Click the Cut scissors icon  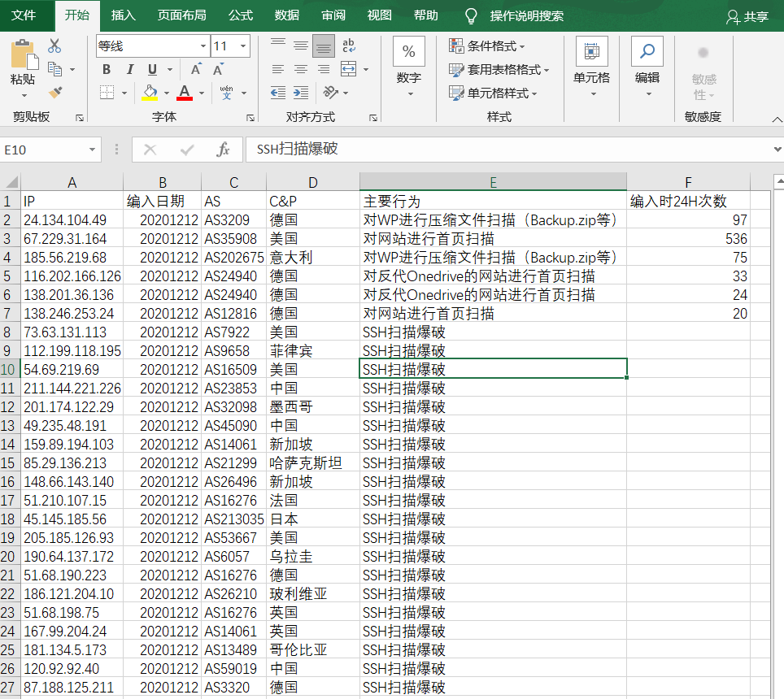coord(54,46)
